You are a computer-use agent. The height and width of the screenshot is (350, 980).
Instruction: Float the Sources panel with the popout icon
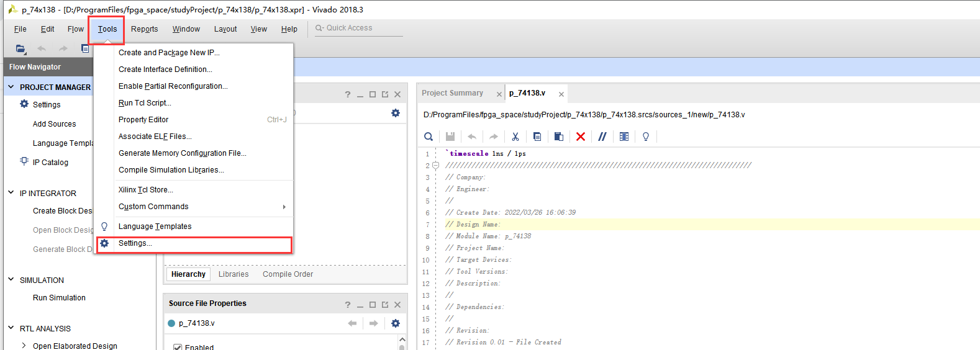pyautogui.click(x=385, y=94)
